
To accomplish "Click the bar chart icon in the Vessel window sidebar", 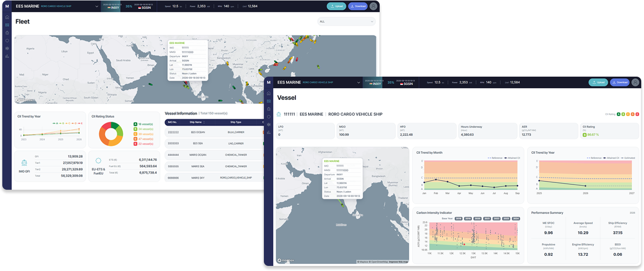I will pos(268,132).
